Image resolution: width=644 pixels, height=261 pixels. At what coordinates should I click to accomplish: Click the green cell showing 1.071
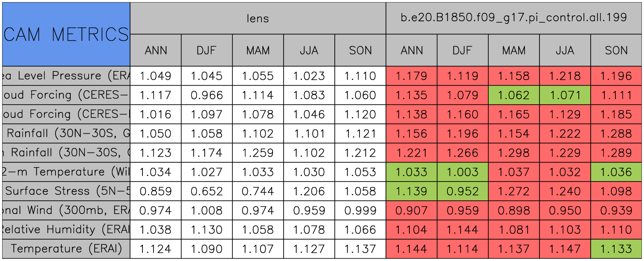point(565,95)
